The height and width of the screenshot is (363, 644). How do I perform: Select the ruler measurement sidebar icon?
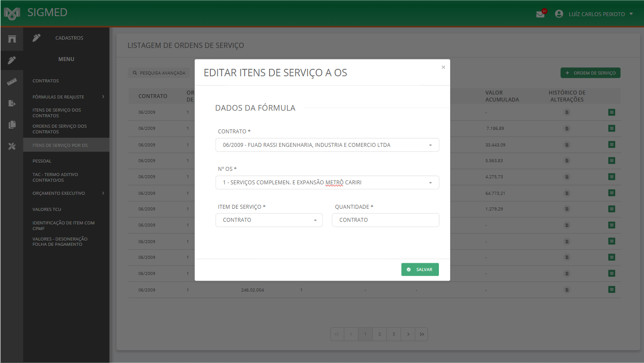pos(12,81)
